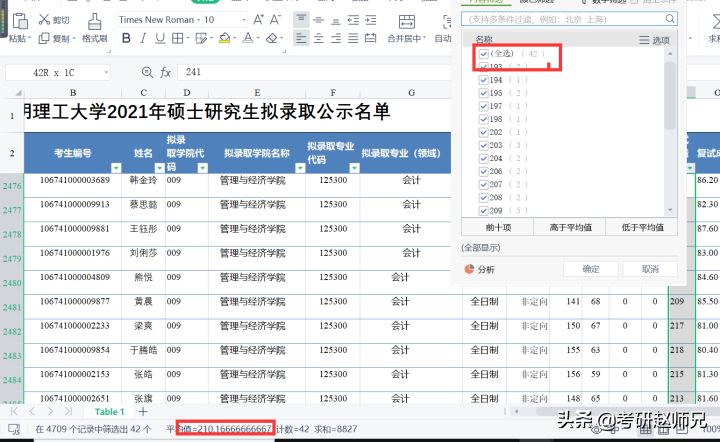Uncheck the 206 filter value

pos(483,171)
